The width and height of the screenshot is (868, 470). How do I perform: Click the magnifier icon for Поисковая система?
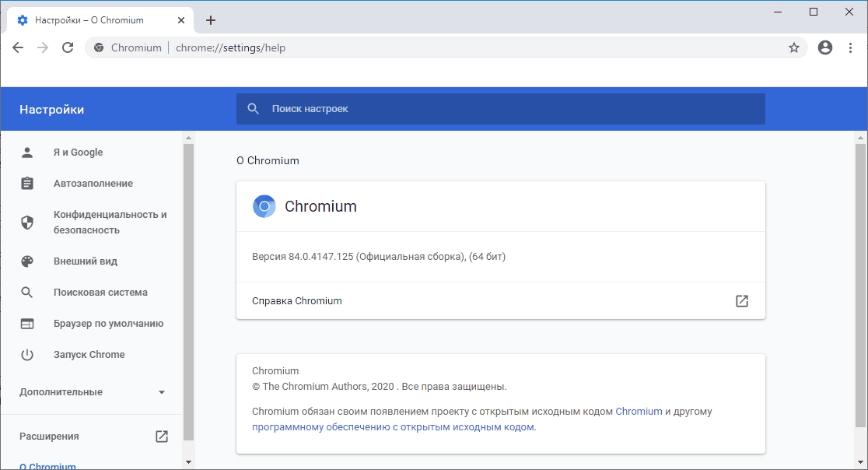[x=27, y=293]
